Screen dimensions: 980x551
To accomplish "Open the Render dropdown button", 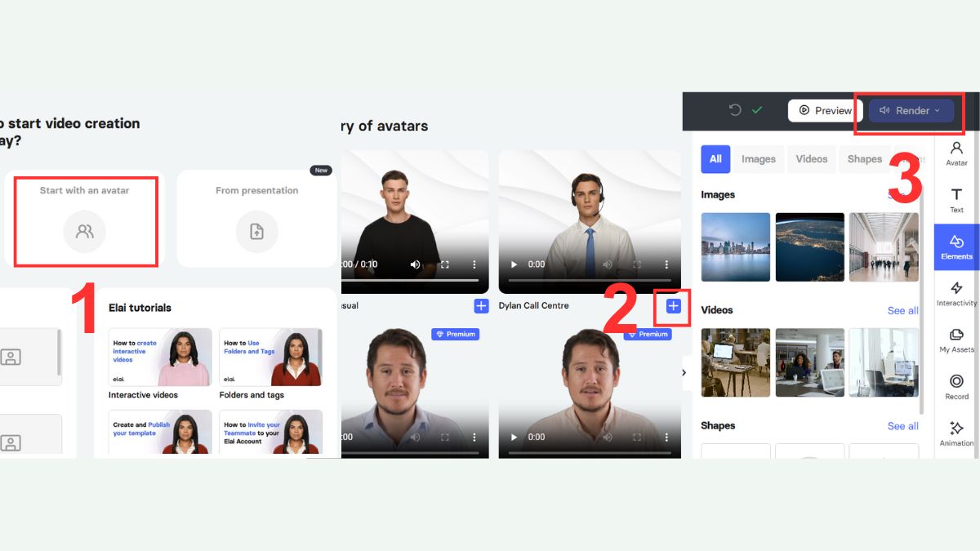I will 911,110.
